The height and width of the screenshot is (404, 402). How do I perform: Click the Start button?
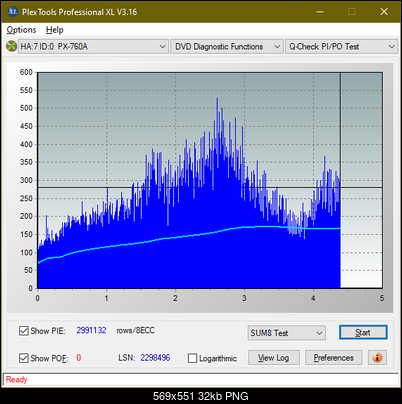pos(363,332)
